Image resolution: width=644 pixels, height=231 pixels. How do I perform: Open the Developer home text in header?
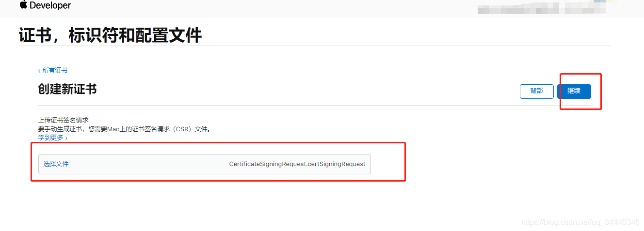[x=50, y=5]
